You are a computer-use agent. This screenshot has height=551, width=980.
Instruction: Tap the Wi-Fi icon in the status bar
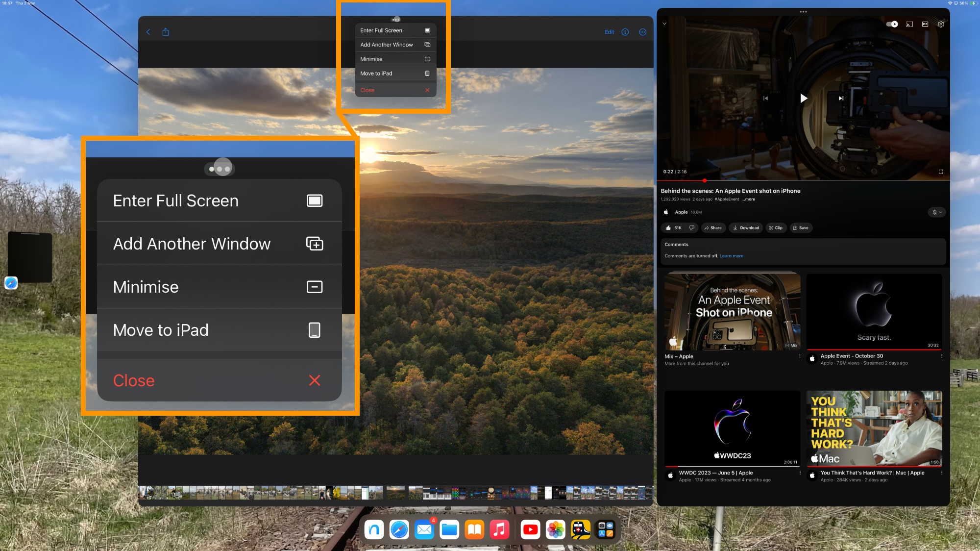[x=950, y=3]
